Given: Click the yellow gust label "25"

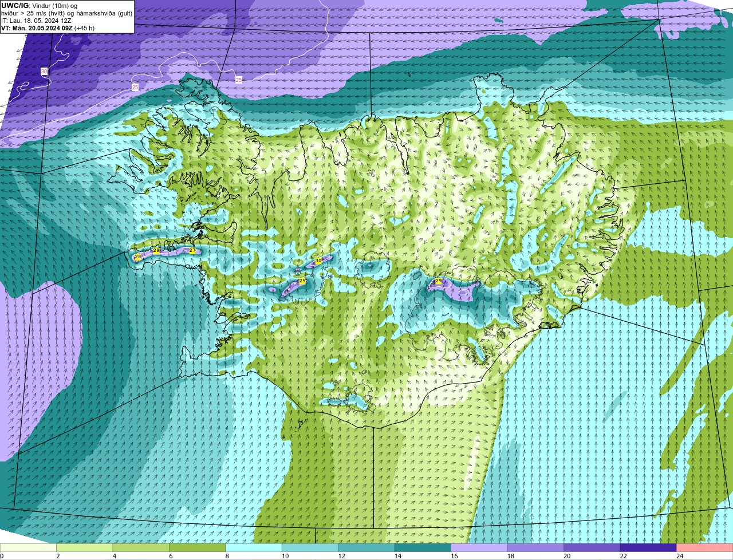Looking at the screenshot, I should (x=302, y=281).
